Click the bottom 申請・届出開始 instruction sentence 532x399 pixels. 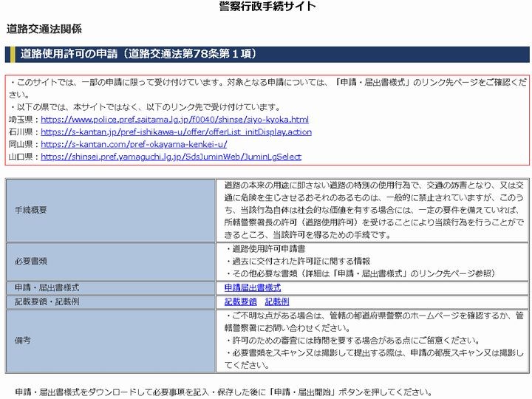[x=223, y=392]
